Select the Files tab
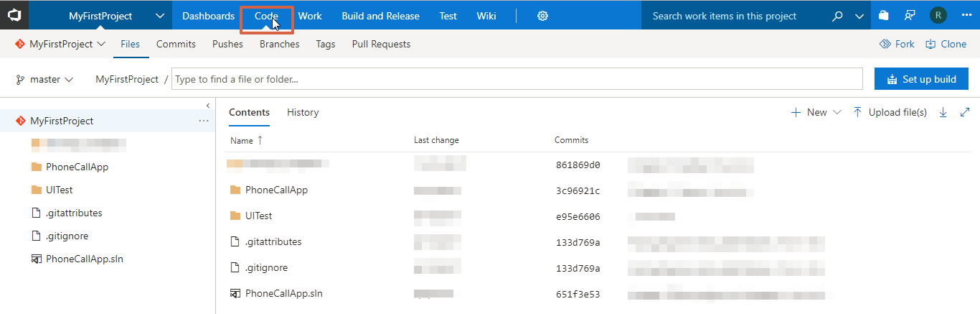This screenshot has width=980, height=314. 130,44
